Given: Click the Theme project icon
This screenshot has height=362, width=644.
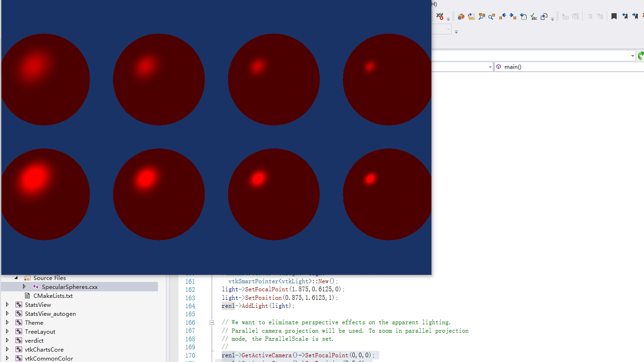Looking at the screenshot, I should (19, 323).
